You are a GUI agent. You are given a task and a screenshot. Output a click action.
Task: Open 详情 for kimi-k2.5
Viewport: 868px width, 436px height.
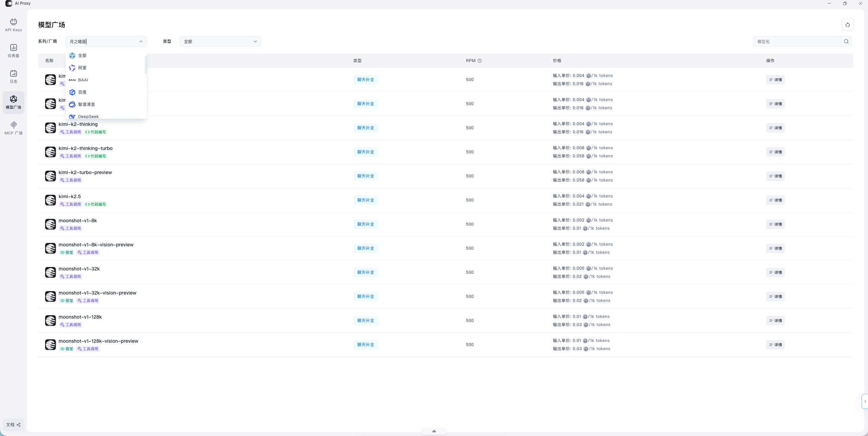[775, 200]
